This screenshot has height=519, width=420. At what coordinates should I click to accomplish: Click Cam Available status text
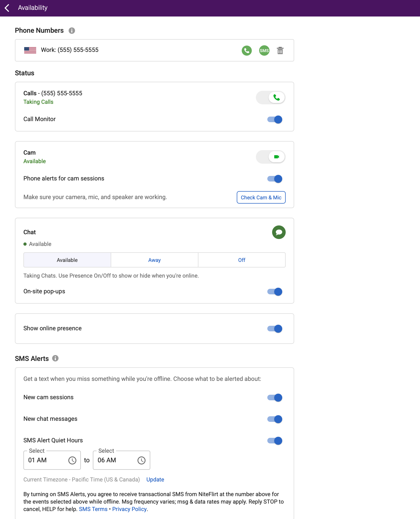pyautogui.click(x=35, y=161)
